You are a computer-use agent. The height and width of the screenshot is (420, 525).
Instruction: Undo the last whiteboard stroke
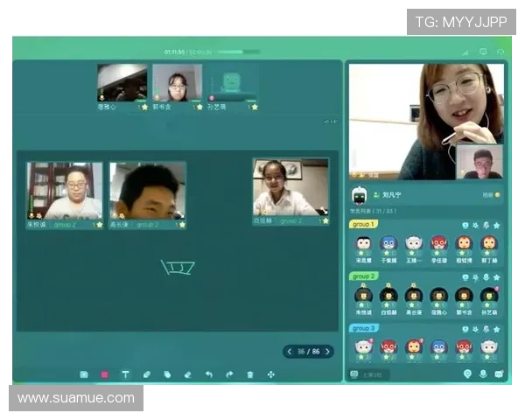pyautogui.click(x=209, y=374)
